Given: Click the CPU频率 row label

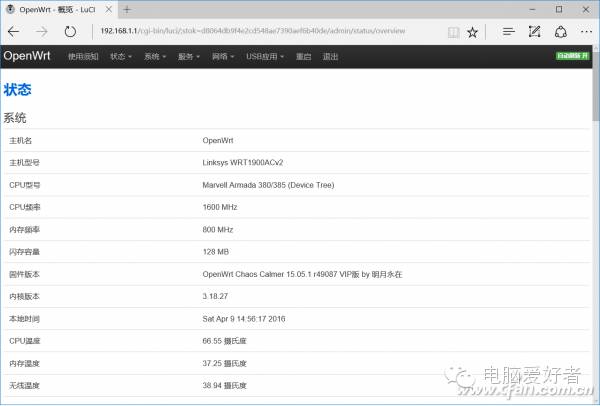Looking at the screenshot, I should click(24, 207).
